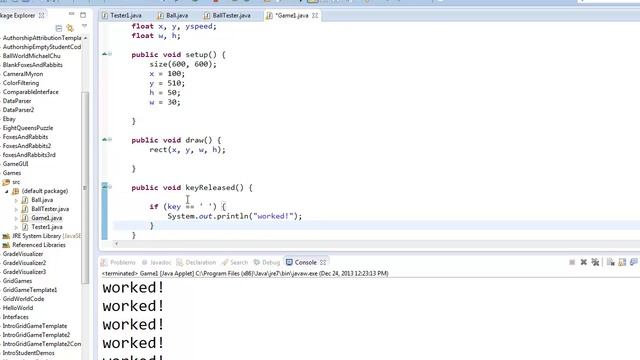Toggle Scroll Lock in Console toolbar
Image resolution: width=640 pixels, height=360 pixels.
click(622, 262)
